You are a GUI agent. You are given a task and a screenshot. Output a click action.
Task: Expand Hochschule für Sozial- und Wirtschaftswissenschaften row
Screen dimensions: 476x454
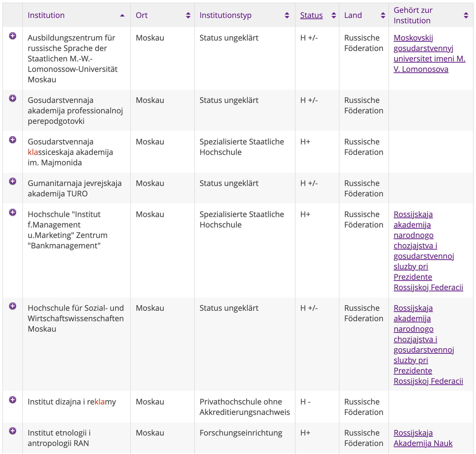pos(13,306)
